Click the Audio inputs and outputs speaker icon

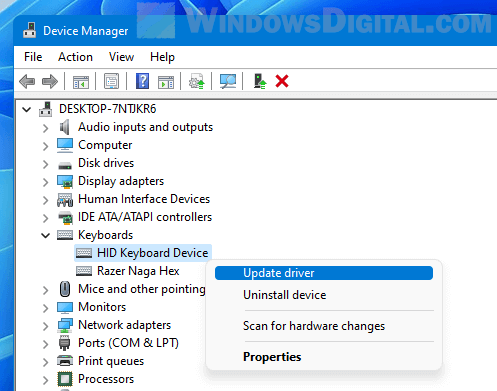(x=65, y=127)
